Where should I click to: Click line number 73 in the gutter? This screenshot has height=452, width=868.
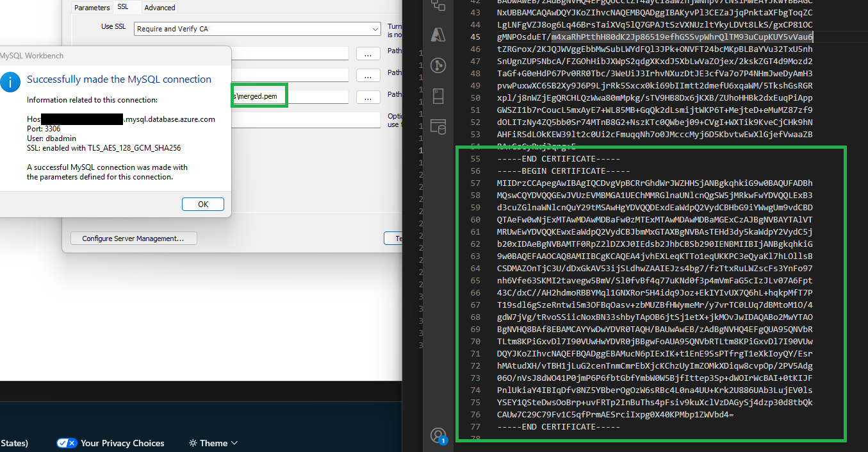pyautogui.click(x=475, y=378)
